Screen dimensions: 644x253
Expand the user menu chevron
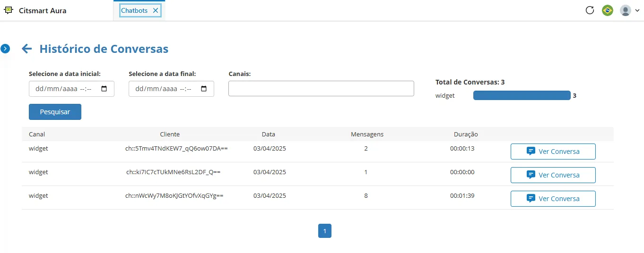coord(637,10)
